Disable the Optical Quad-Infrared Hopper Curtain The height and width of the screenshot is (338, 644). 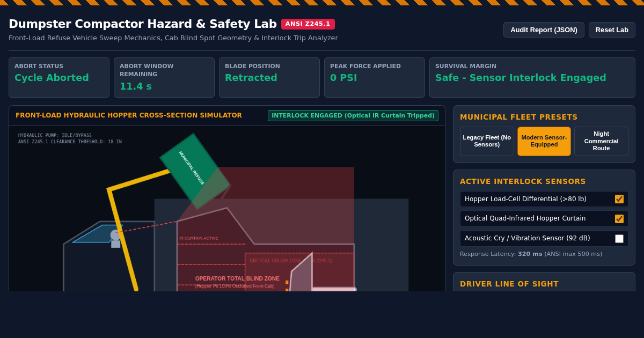coord(619,219)
